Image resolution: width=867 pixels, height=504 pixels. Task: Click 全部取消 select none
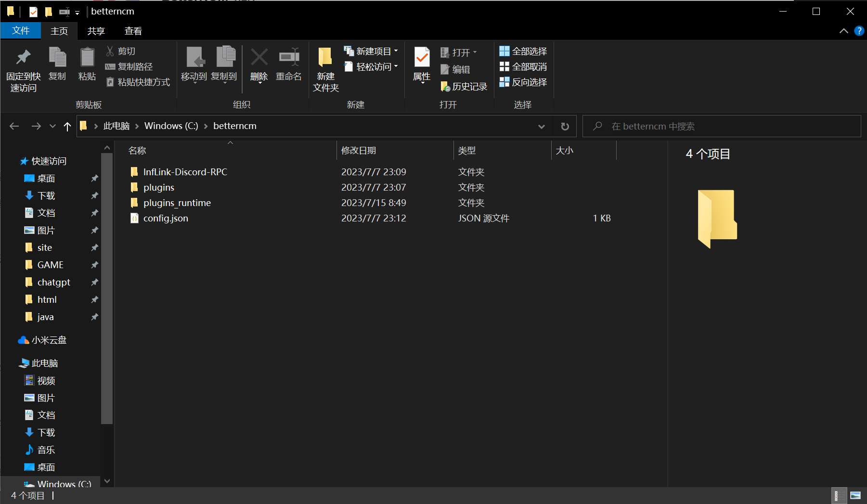[x=523, y=66]
